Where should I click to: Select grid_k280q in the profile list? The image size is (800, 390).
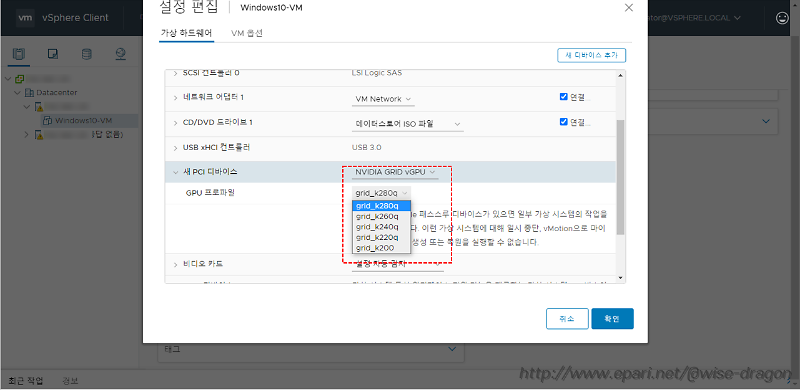381,206
